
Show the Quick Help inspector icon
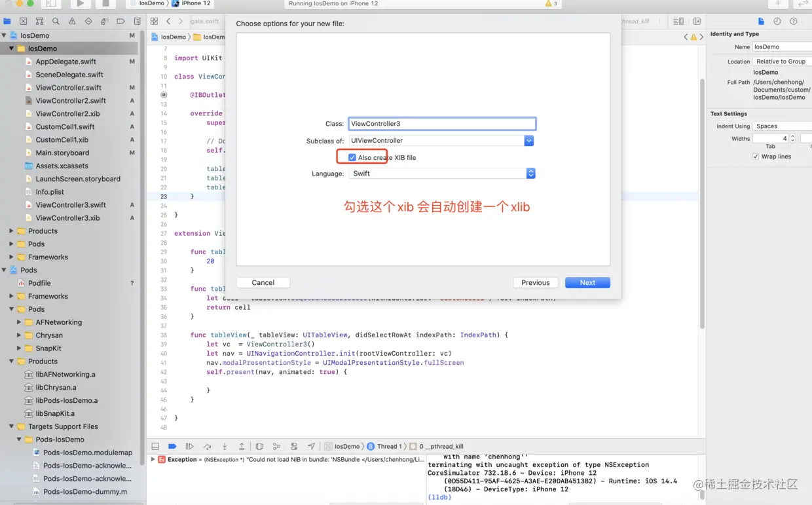coord(794,21)
